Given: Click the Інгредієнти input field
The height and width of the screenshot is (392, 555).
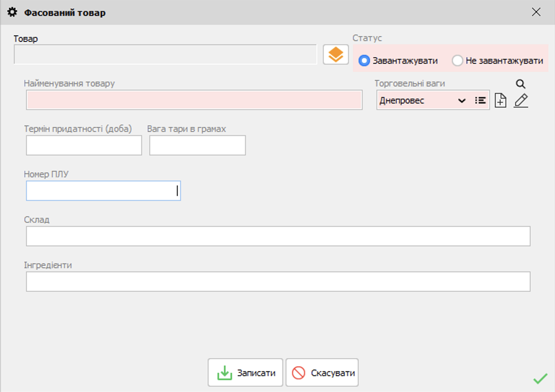Looking at the screenshot, I should point(278,282).
